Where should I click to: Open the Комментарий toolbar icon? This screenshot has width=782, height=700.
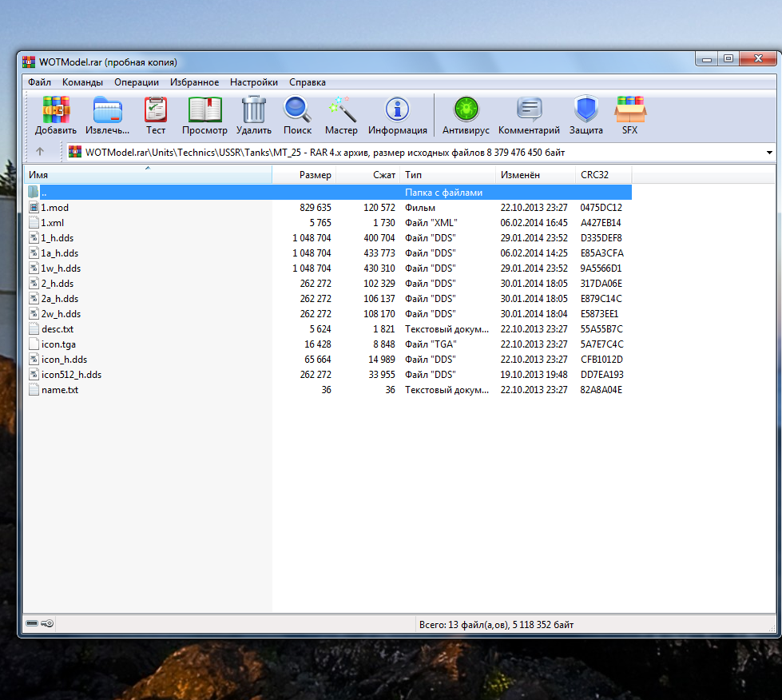(529, 109)
